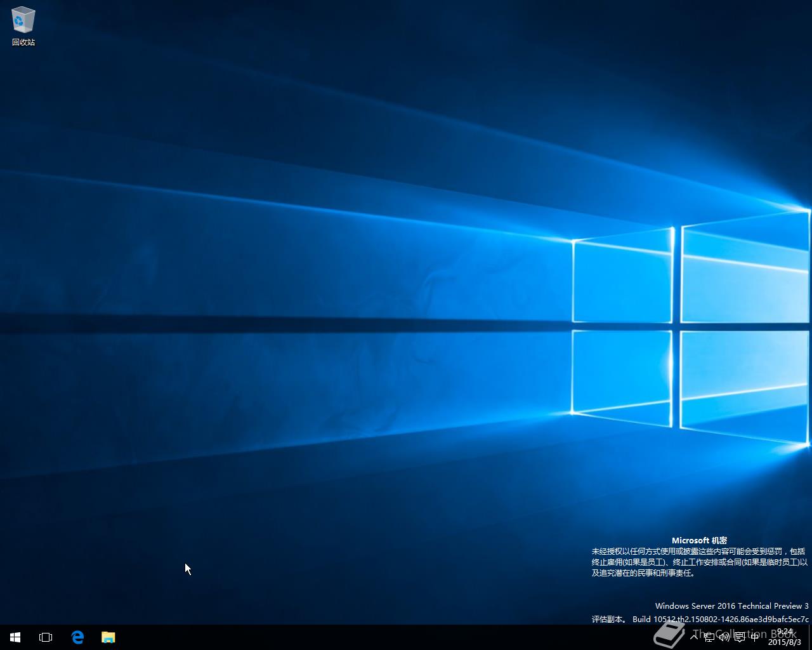Viewport: 812px width, 650px height.
Task: Open the Action Center notification icon
Action: [x=740, y=637]
